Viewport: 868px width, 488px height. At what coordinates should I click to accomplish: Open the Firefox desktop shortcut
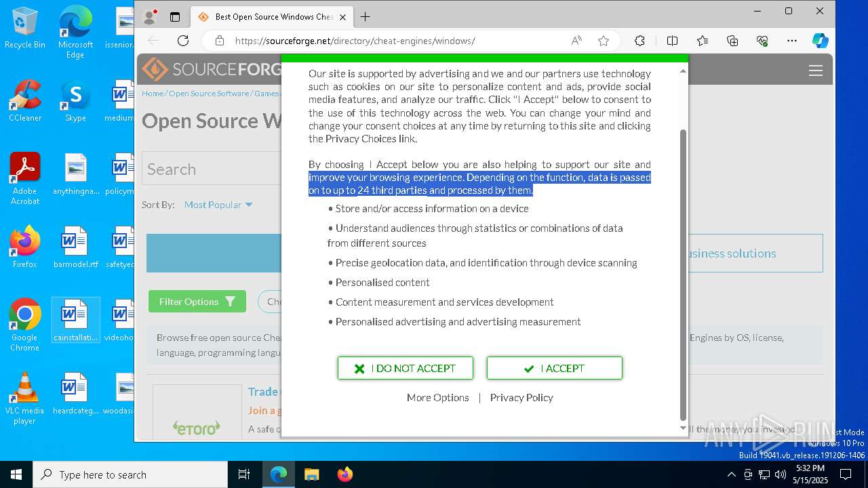click(x=24, y=247)
